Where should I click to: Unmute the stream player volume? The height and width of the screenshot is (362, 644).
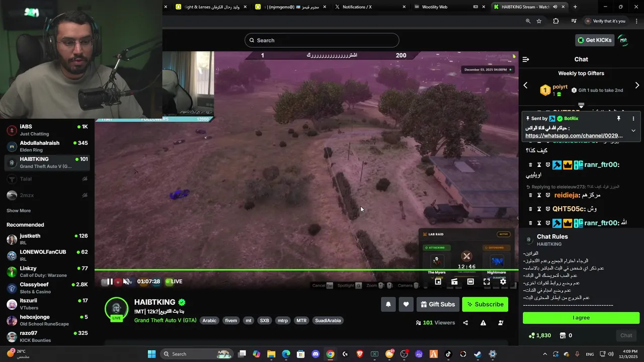127,282
